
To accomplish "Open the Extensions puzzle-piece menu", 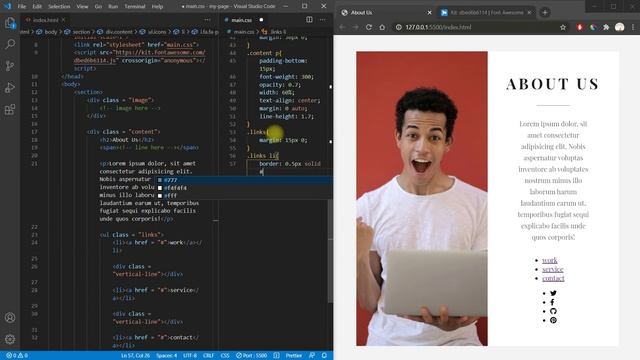I will (606, 27).
